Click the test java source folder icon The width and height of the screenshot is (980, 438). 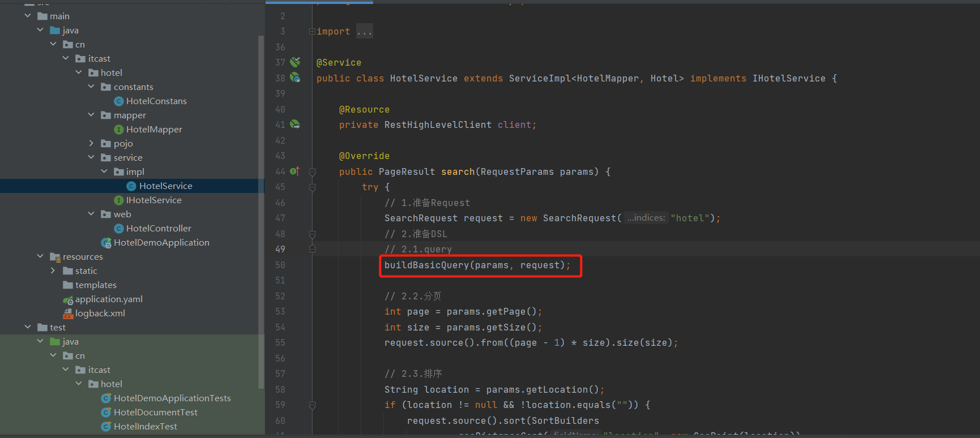55,342
